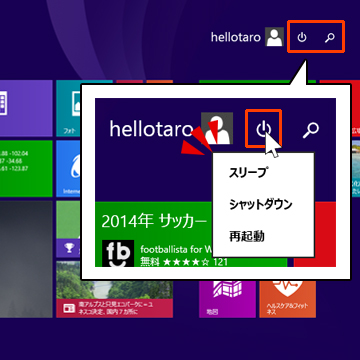
Task: Choose 再起動 from the power menu
Action: tap(247, 236)
